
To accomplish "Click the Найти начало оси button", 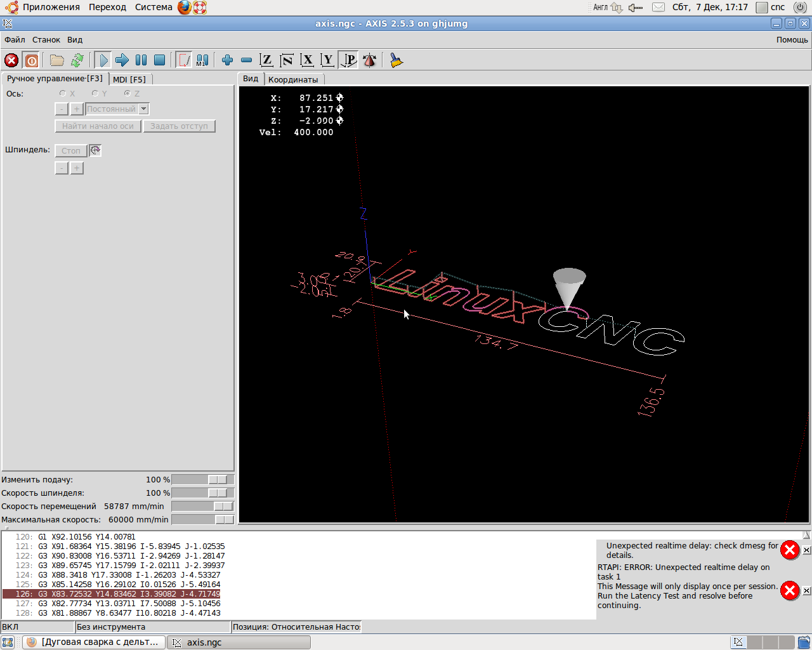I will [x=98, y=126].
